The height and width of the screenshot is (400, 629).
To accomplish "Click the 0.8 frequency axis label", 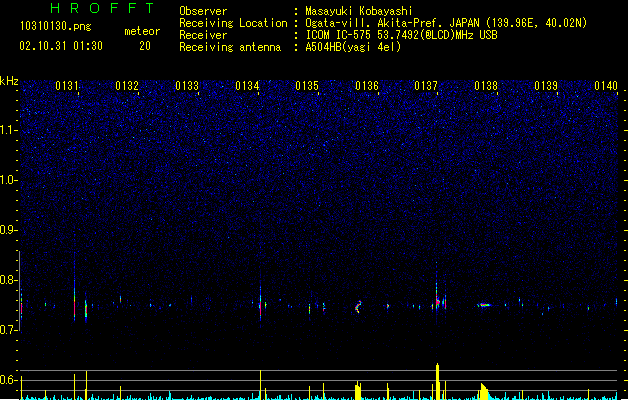I will [9, 280].
